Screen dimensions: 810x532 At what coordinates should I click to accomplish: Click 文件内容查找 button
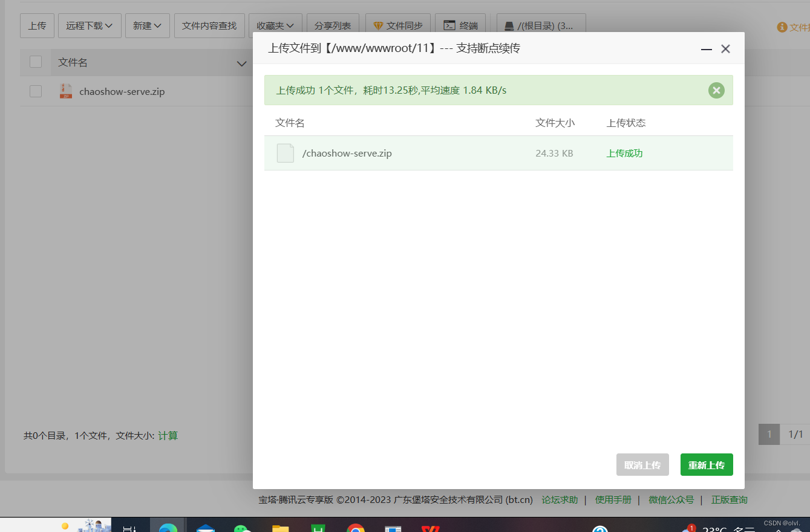(x=209, y=26)
